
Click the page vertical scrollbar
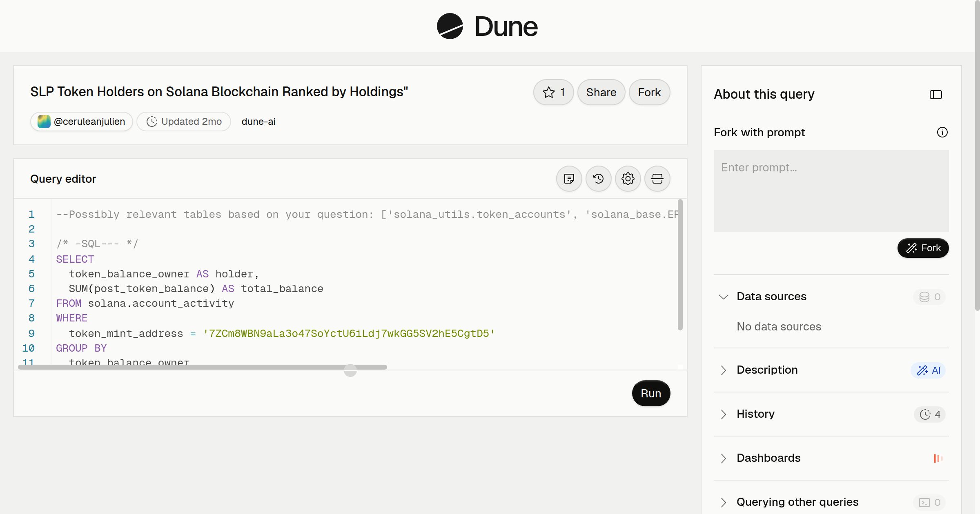pyautogui.click(x=977, y=155)
